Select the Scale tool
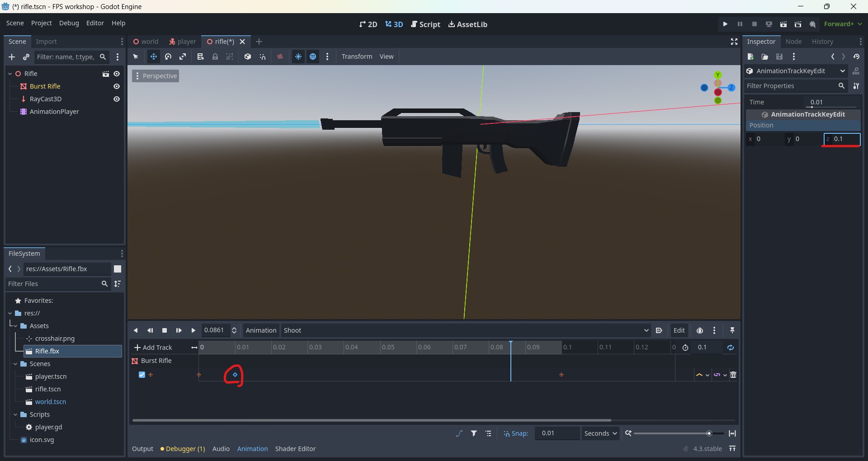Viewport: 868px width, 461px height. pyautogui.click(x=183, y=56)
